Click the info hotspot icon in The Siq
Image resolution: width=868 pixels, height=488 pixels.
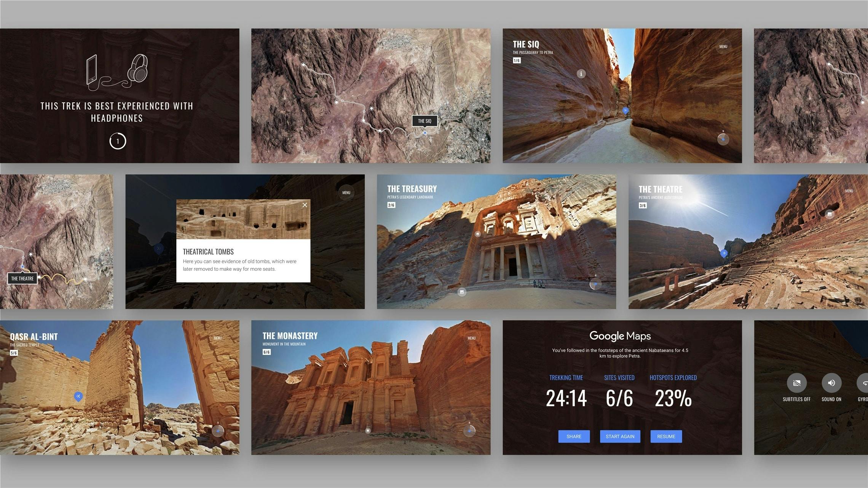[x=581, y=74]
